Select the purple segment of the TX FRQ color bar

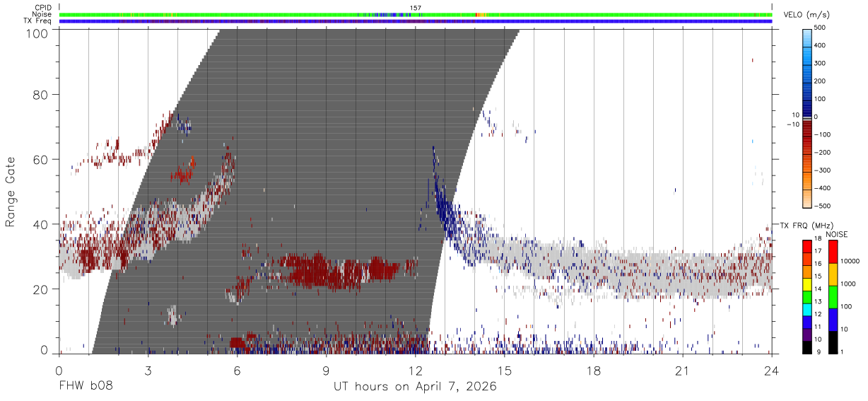coord(807,335)
